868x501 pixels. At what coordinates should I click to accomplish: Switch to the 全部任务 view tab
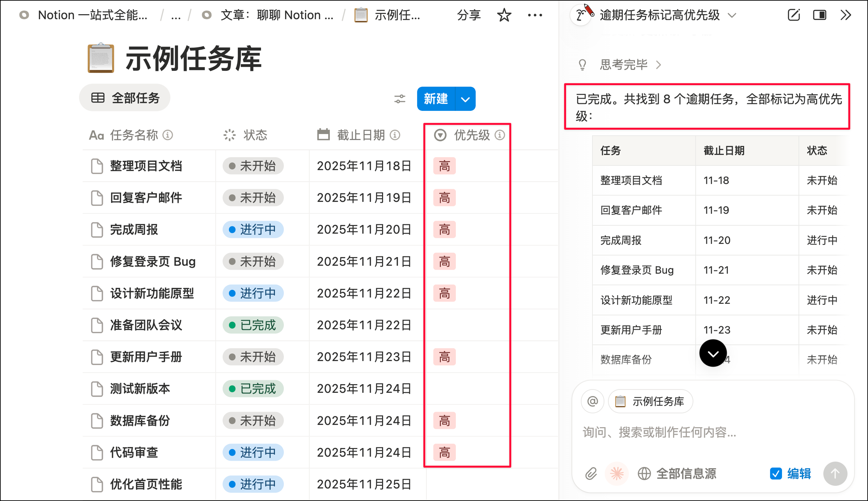[125, 97]
